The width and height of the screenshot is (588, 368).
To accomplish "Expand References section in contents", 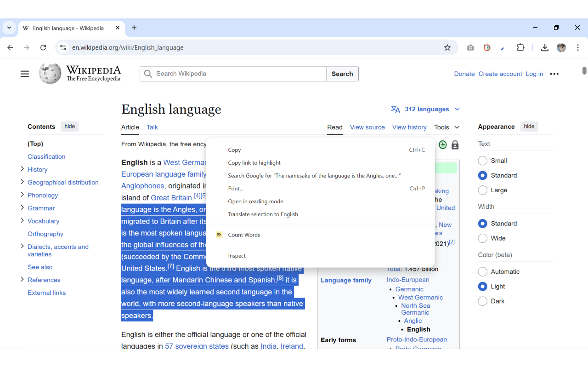I will point(22,279).
